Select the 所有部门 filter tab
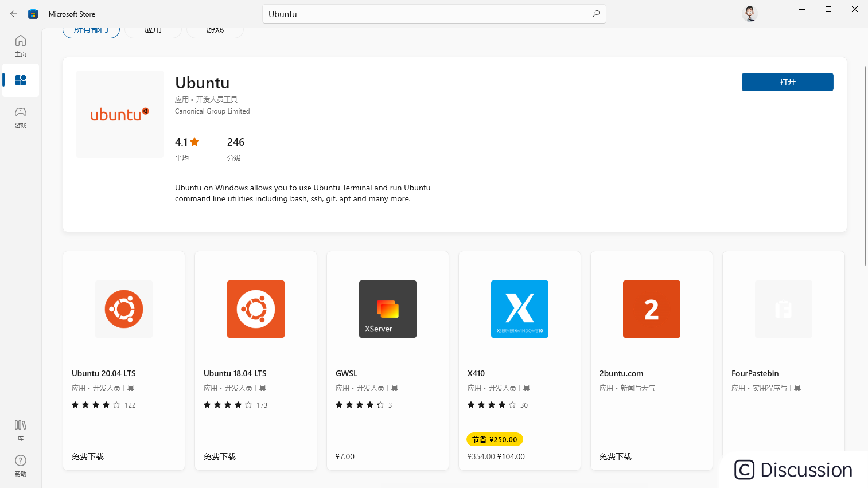This screenshot has height=488, width=868. point(91,31)
